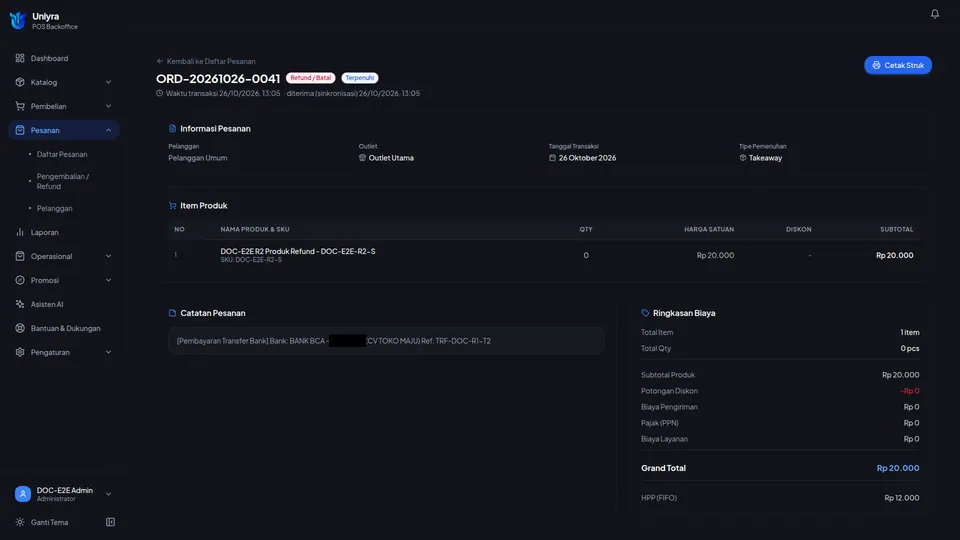
Task: Click the DOC-E2E Admin avatar icon
Action: tap(23, 493)
